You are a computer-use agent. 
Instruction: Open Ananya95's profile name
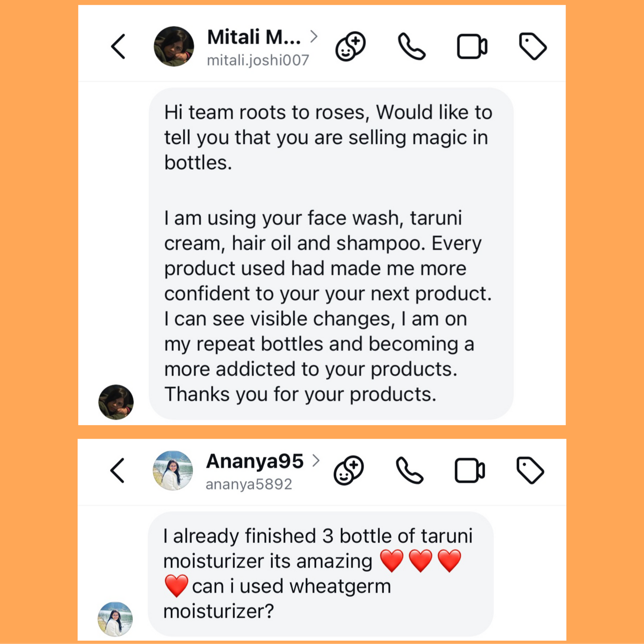254,462
